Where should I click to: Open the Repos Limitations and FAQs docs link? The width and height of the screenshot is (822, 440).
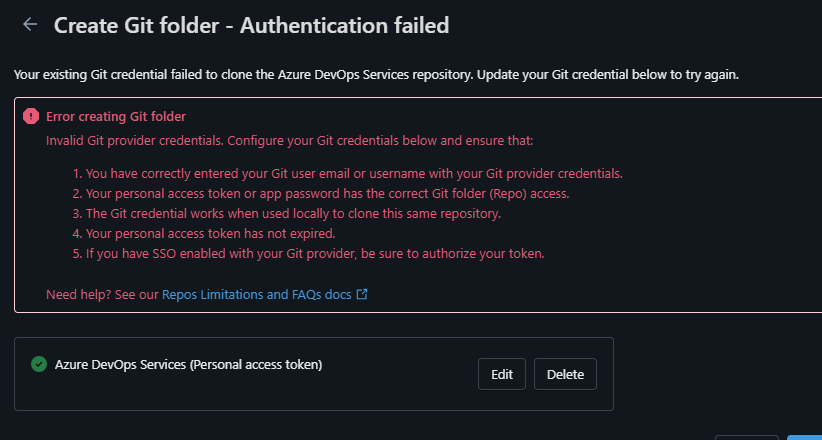tap(256, 295)
